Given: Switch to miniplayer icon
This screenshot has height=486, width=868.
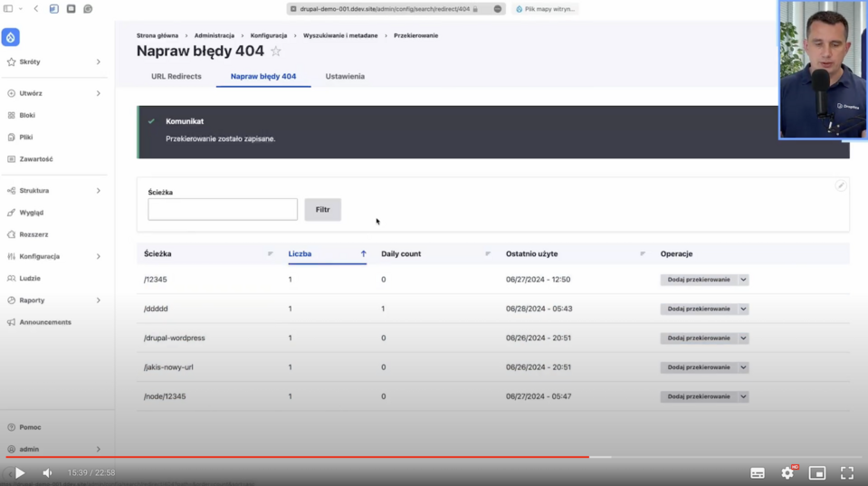Looking at the screenshot, I should coord(817,473).
